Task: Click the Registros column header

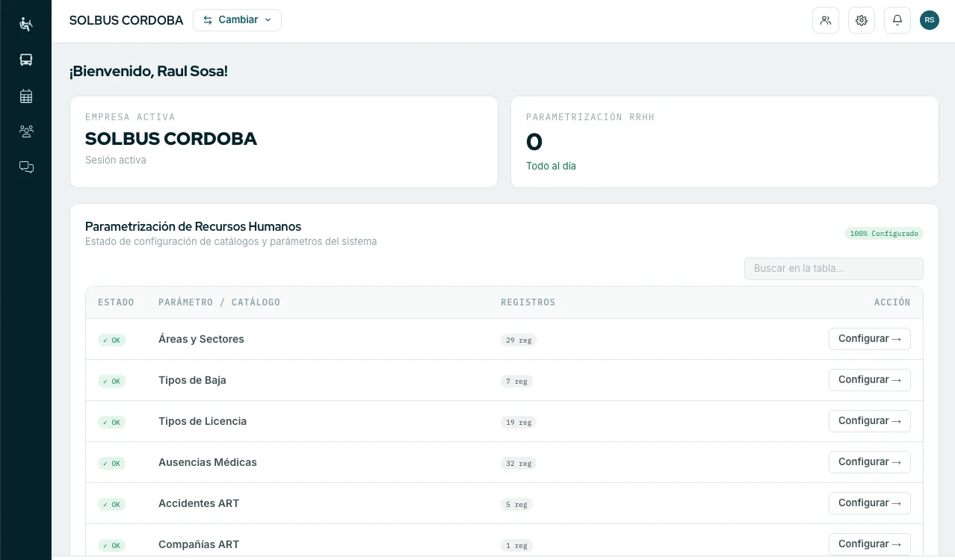Action: (x=528, y=302)
